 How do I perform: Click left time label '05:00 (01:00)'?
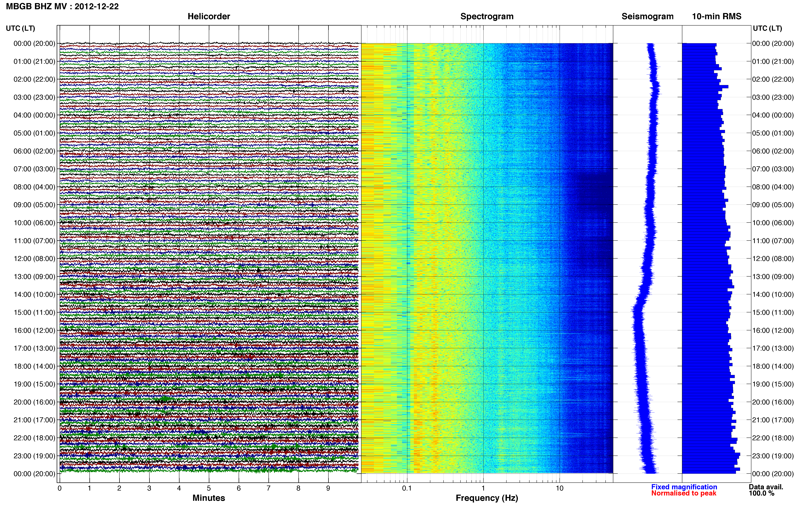34,133
